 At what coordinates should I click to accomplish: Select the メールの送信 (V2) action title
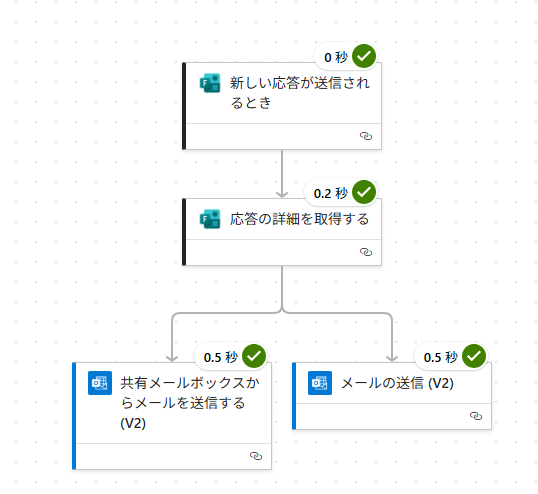(397, 383)
